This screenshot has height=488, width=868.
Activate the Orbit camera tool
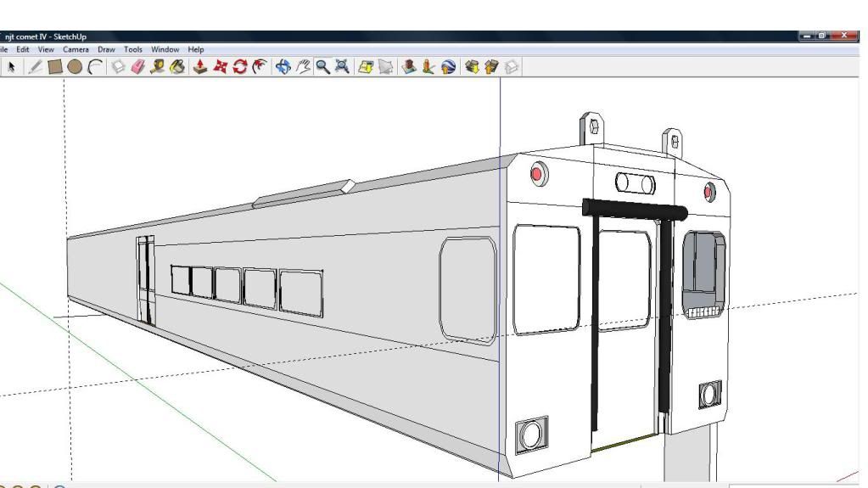283,66
